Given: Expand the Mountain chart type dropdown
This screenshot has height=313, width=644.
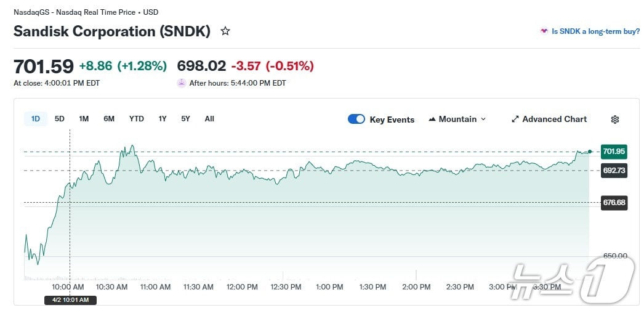Looking at the screenshot, I should point(483,120).
